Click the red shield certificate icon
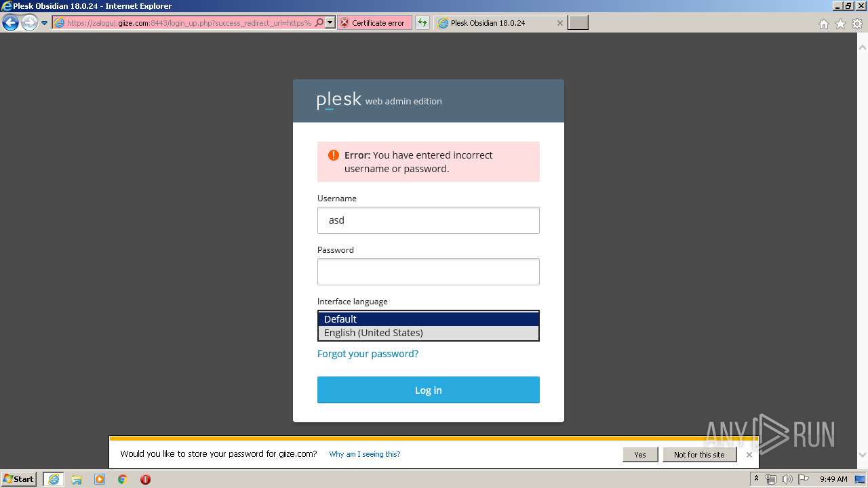This screenshot has height=488, width=868. click(x=344, y=23)
